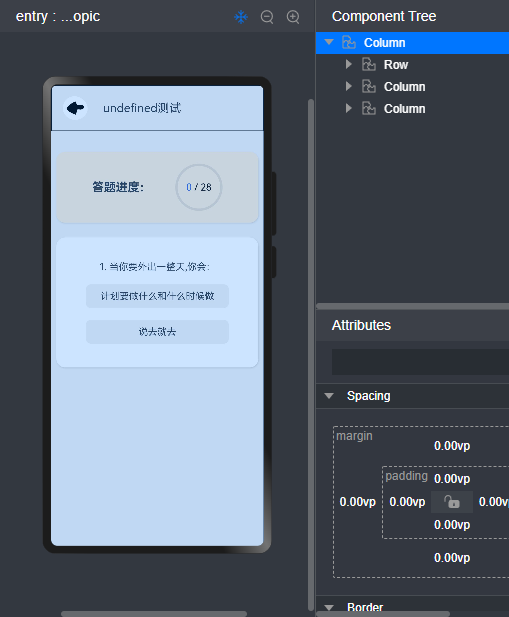Collapse the Spacing attributes section

329,395
